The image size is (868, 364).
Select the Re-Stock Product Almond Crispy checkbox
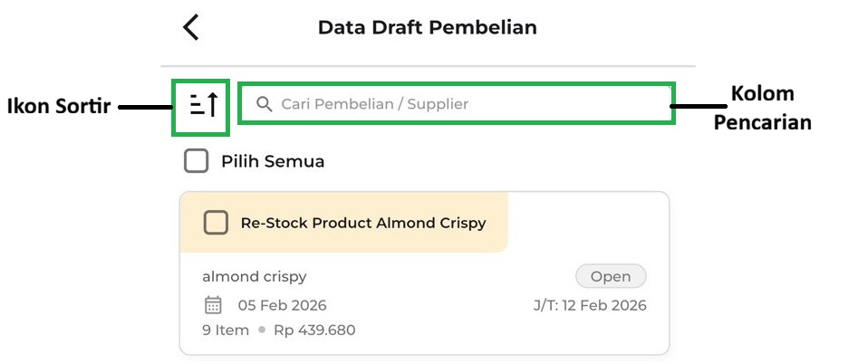click(x=216, y=223)
